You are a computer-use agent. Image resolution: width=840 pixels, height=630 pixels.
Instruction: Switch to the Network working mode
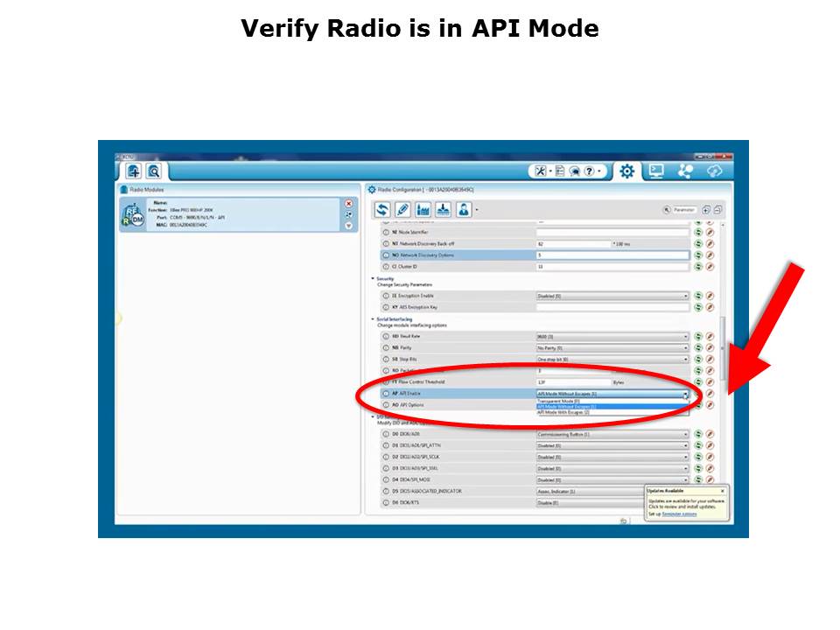pos(685,171)
